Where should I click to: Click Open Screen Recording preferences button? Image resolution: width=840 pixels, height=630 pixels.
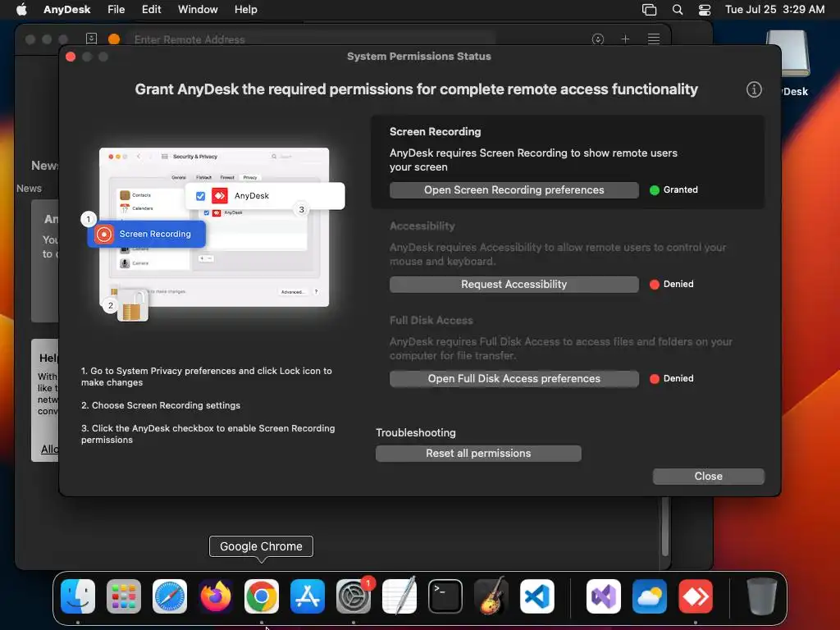click(514, 190)
